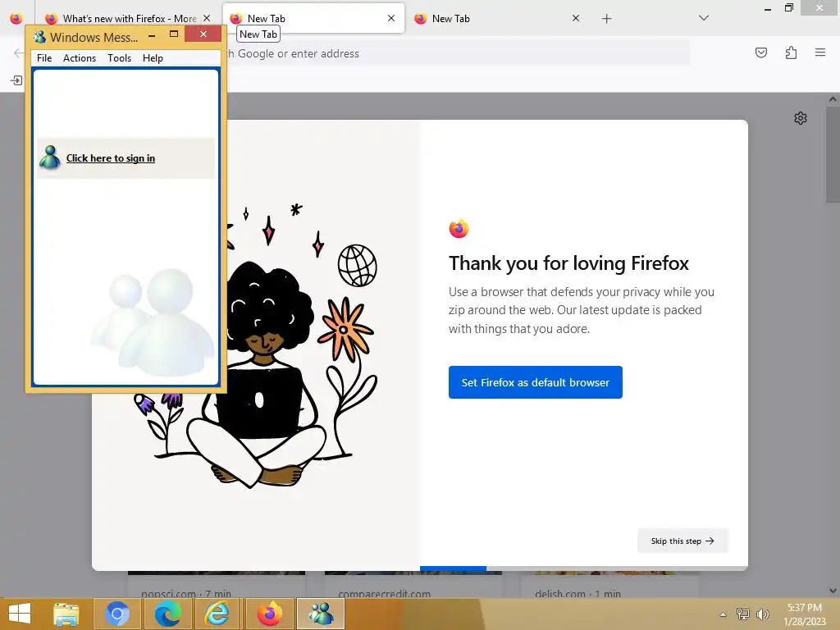Expand the list all tabs dropdown
Viewport: 840px width, 630px height.
pos(704,18)
